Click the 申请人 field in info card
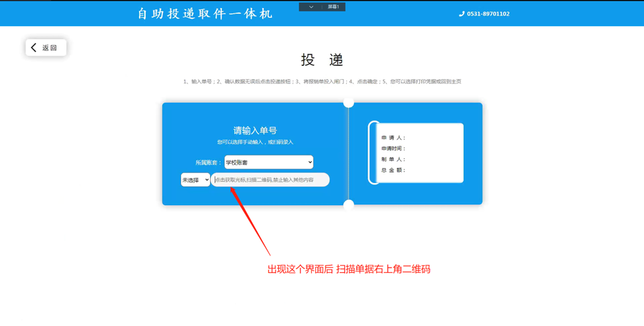644x326 pixels. 394,138
